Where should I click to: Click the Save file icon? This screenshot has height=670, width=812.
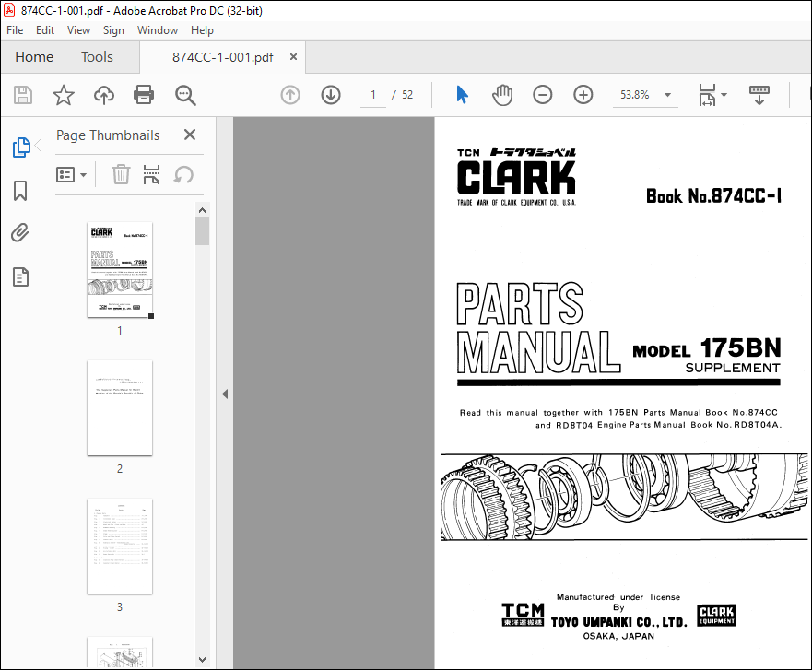[x=23, y=95]
